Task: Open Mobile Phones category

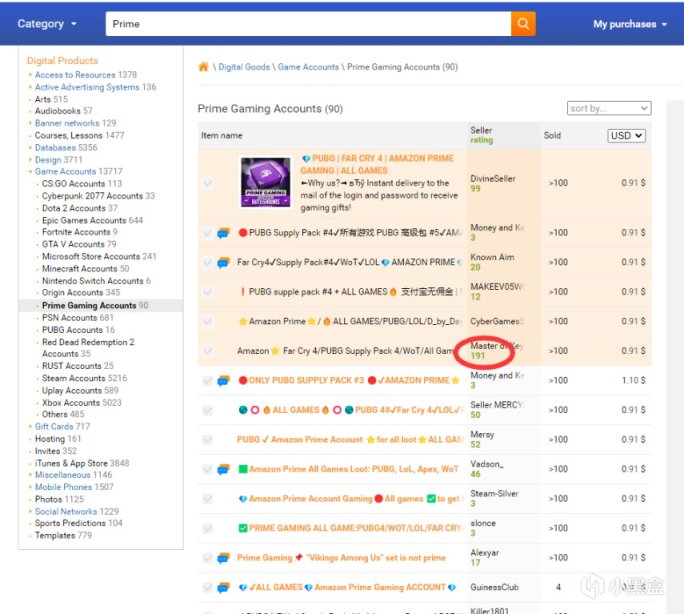Action: point(63,487)
